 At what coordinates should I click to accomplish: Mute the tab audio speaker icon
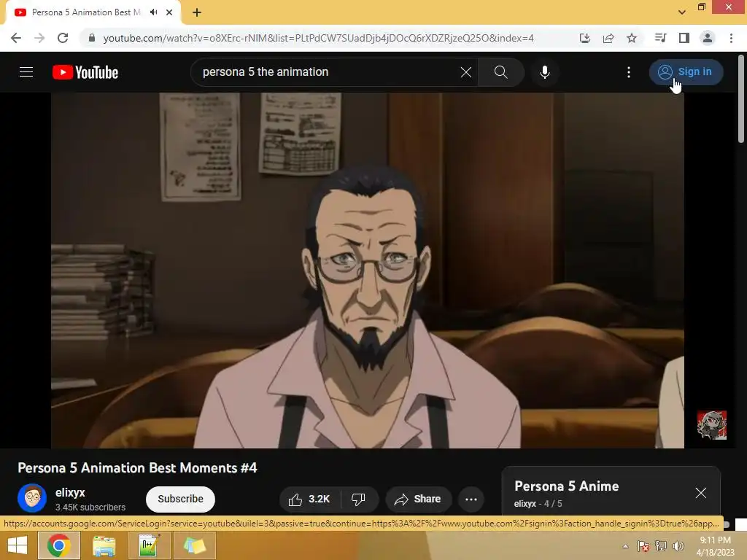(x=153, y=12)
